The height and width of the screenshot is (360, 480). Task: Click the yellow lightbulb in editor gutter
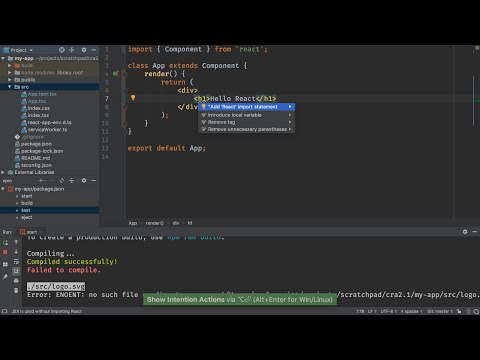click(133, 98)
